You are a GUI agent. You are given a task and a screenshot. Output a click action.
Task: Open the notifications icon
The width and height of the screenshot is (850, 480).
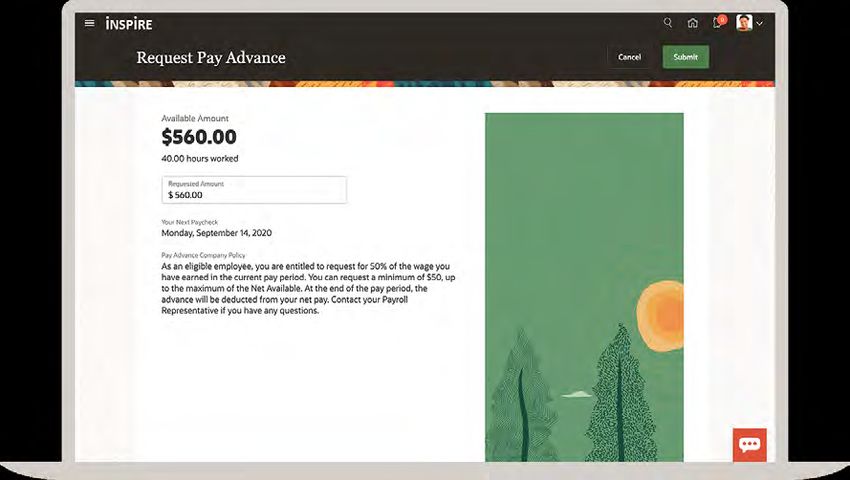click(717, 23)
